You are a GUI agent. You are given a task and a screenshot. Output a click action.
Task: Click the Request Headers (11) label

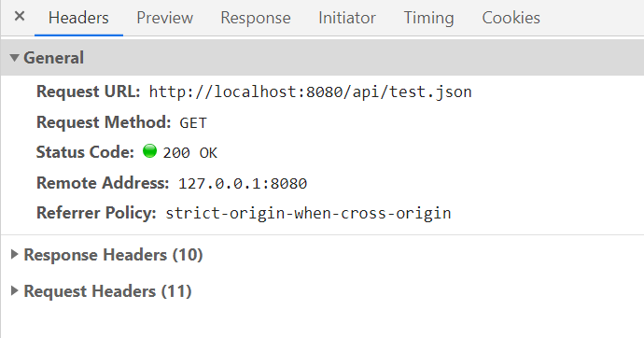[107, 291]
